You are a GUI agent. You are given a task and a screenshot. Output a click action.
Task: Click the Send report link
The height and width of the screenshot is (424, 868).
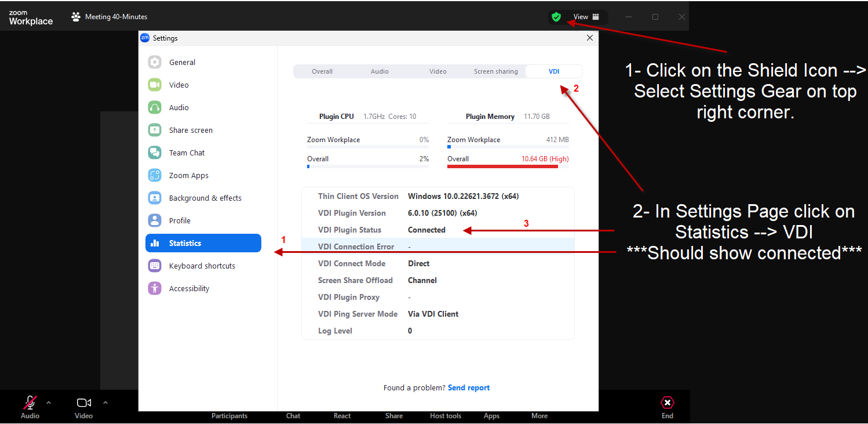point(469,387)
